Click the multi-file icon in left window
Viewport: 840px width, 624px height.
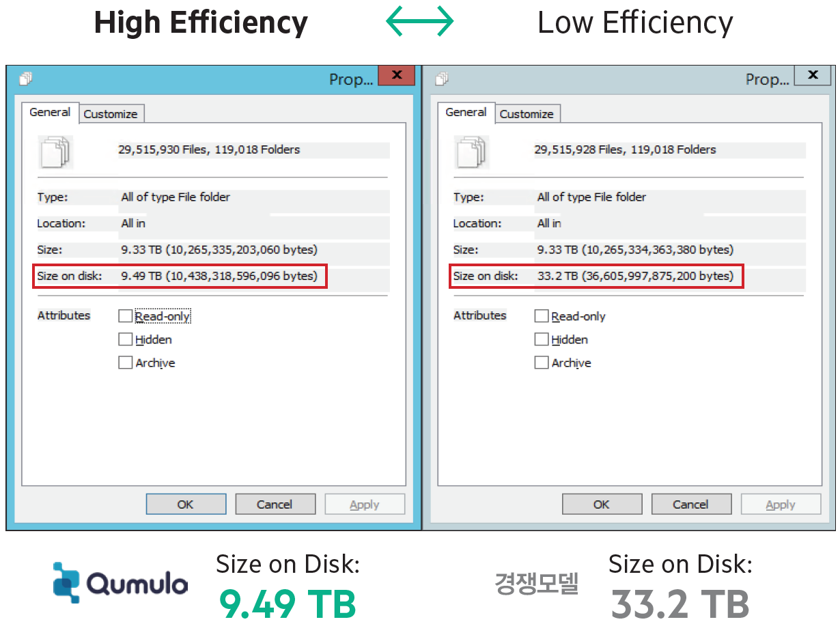(x=57, y=152)
